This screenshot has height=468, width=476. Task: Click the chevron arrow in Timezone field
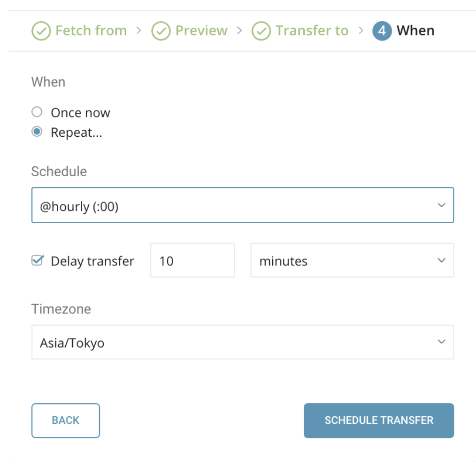coord(441,342)
